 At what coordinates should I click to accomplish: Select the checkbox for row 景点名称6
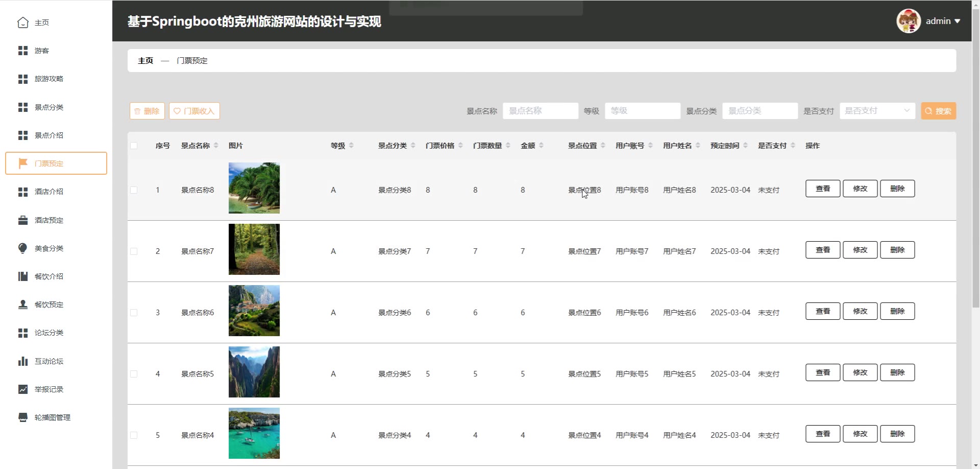[x=134, y=313]
